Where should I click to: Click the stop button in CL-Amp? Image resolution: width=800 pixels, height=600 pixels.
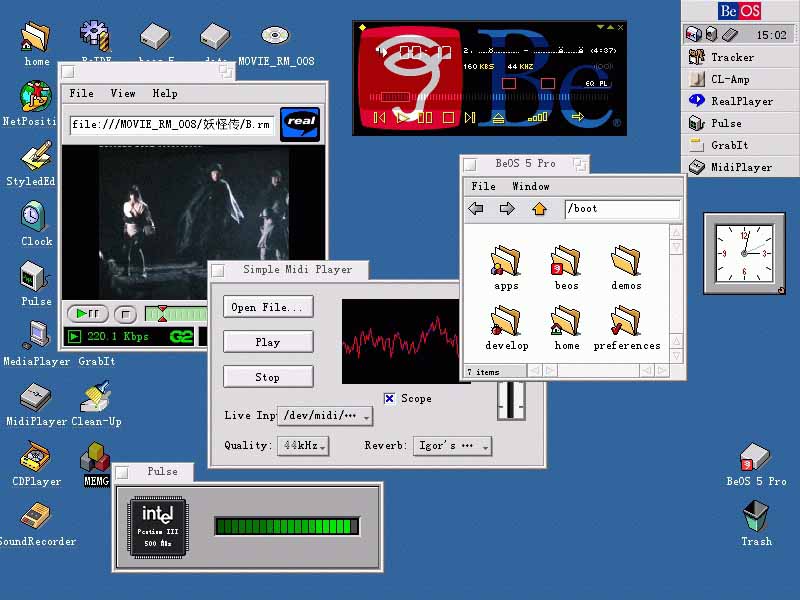click(x=448, y=118)
